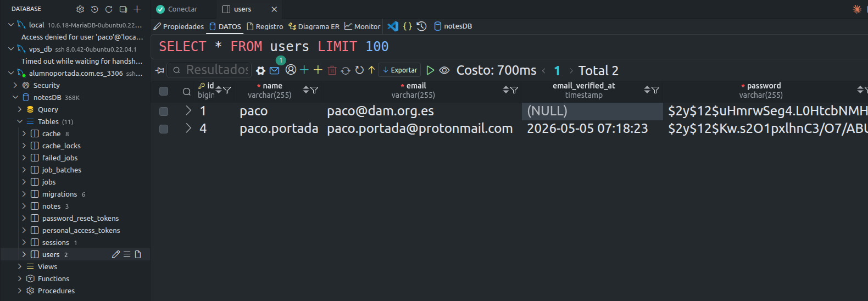Click the green run query play icon
Screen dimensions: 868x301
click(x=430, y=70)
